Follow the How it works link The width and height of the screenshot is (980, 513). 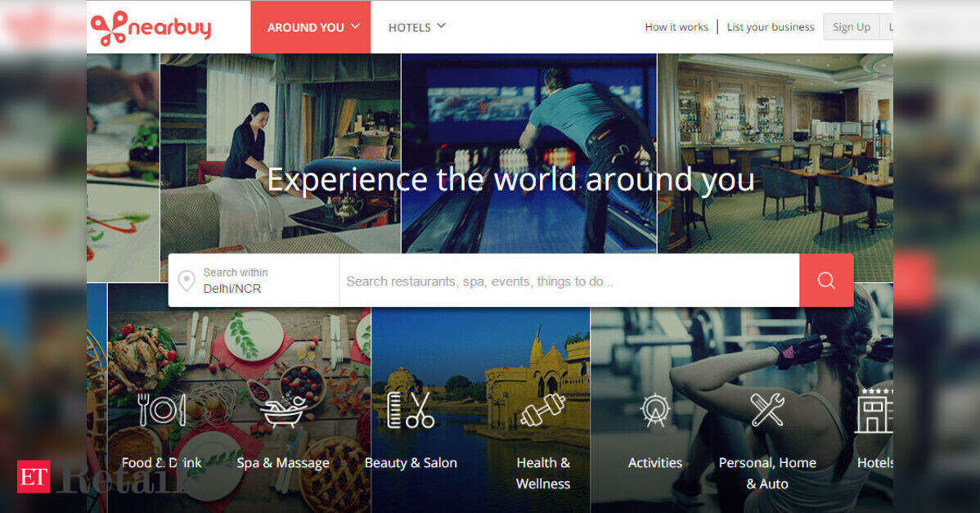(677, 27)
